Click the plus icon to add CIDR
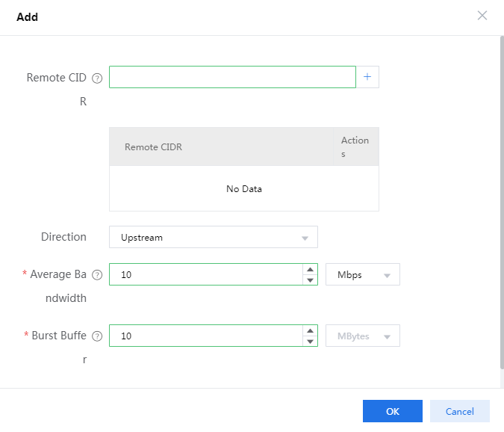Viewport: 504px width, 432px height. [367, 77]
